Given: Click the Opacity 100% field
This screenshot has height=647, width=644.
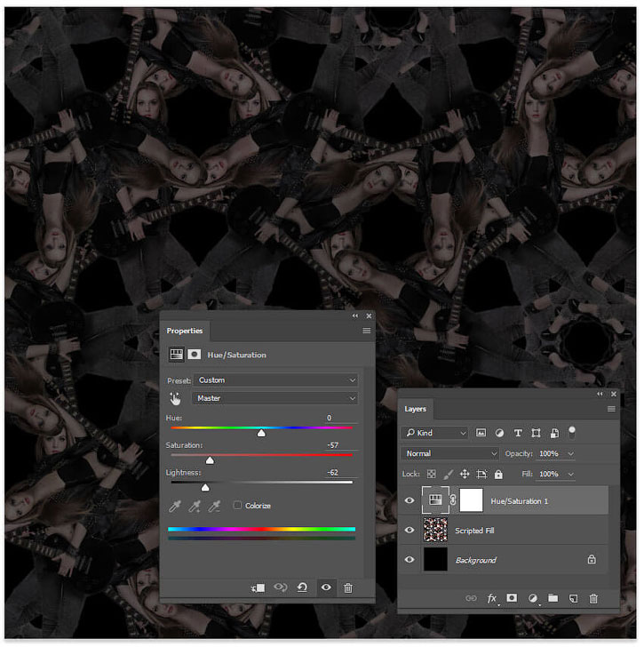Looking at the screenshot, I should pos(552,456).
